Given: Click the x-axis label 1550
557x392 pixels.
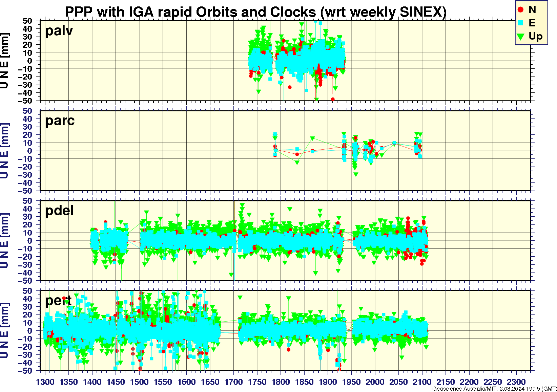Looking at the screenshot, I should coord(163,382).
